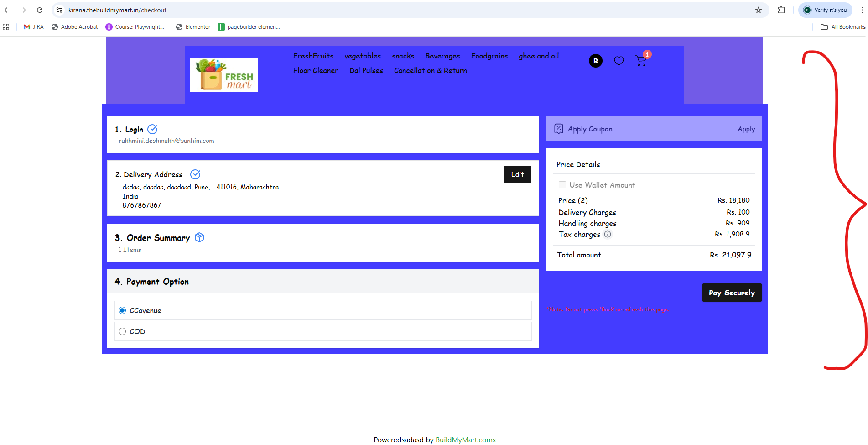
Task: Click the Price (2) label
Action: (573, 200)
